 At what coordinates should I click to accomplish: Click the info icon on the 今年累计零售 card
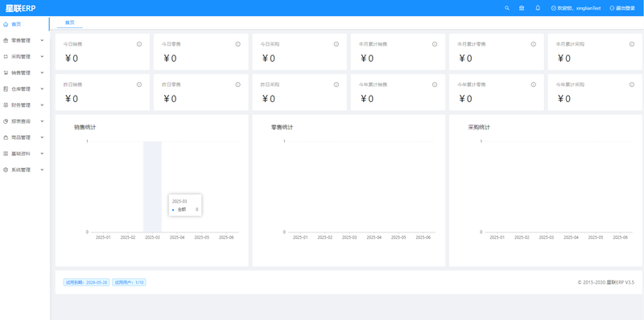click(x=533, y=84)
